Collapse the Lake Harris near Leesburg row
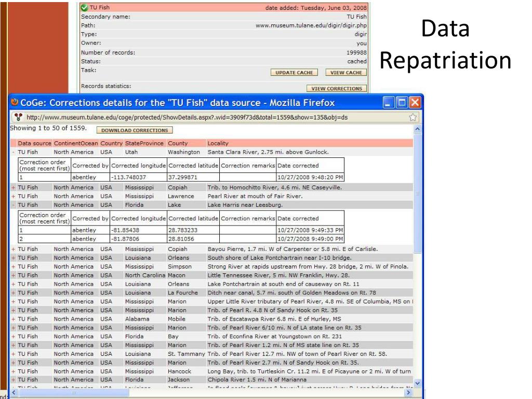This screenshot has width=532, height=399. (14, 205)
